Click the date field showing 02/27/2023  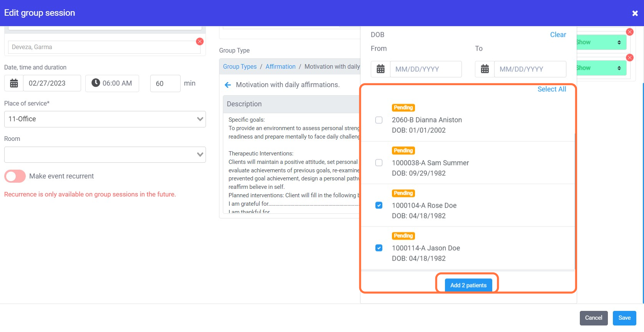coord(52,83)
